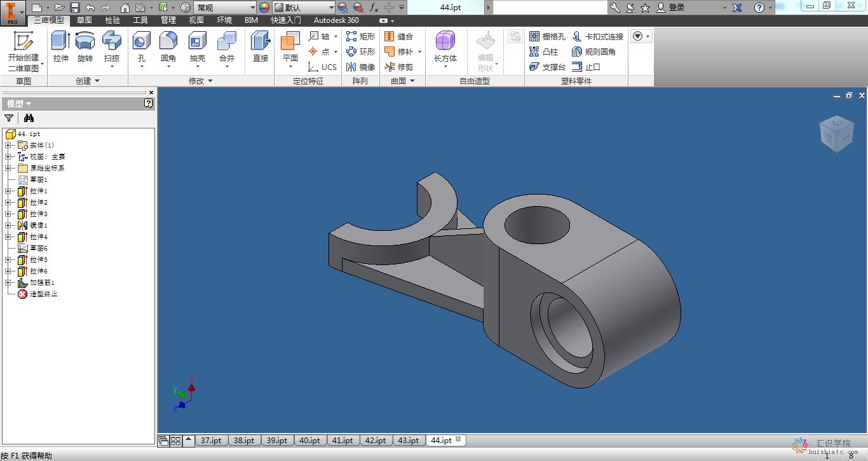Open the 检验 ribbon tab

click(112, 20)
